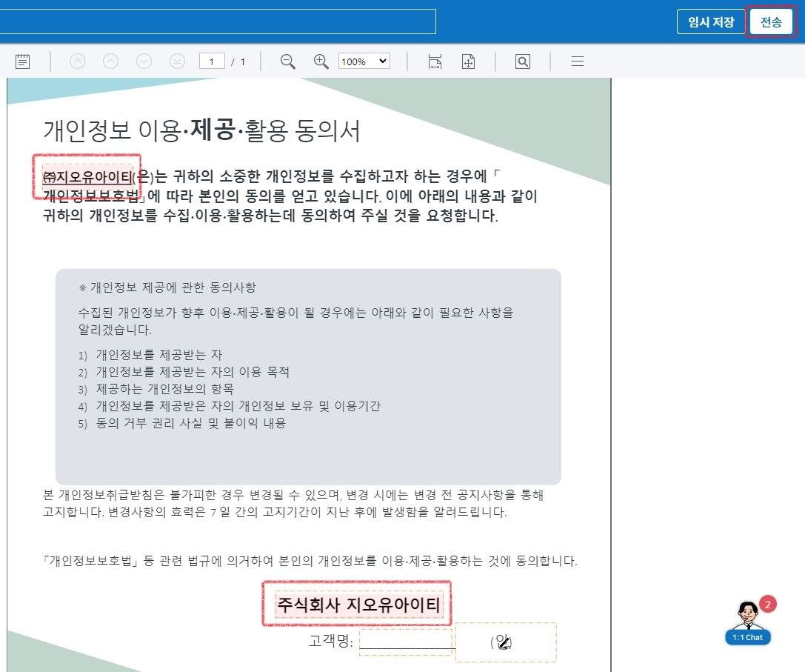Click the text '제공하는 개인정보의 항목'
Viewport: 805px width, 672px height.
[x=165, y=389]
